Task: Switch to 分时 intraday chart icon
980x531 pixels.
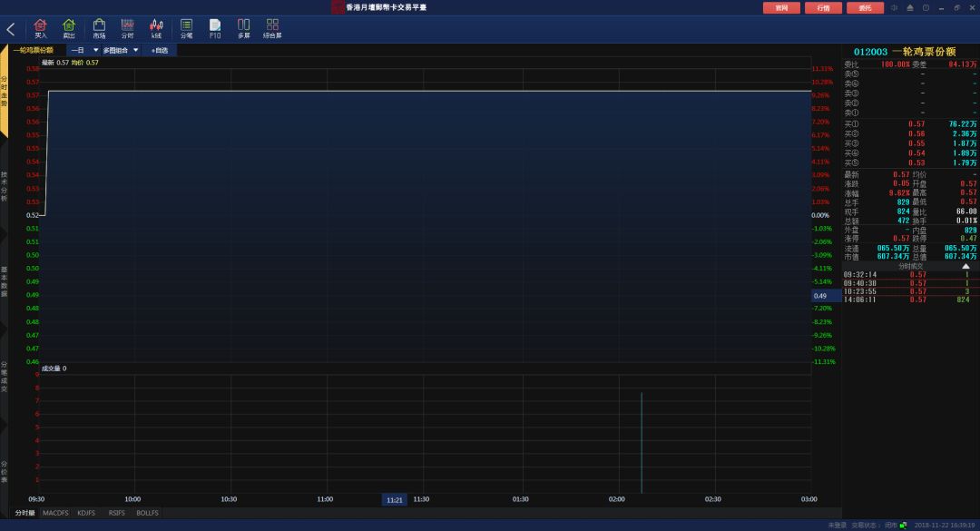Action: pos(128,28)
